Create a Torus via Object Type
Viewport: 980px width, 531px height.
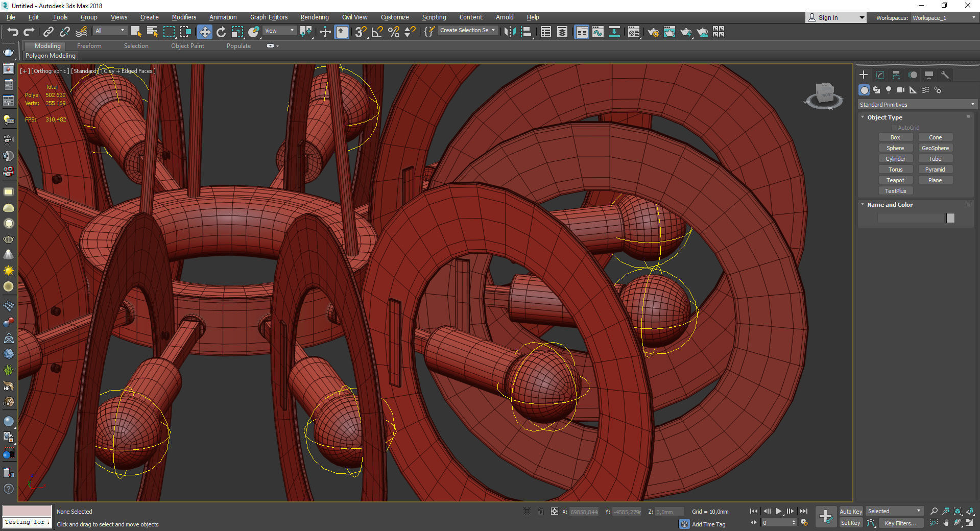(895, 170)
